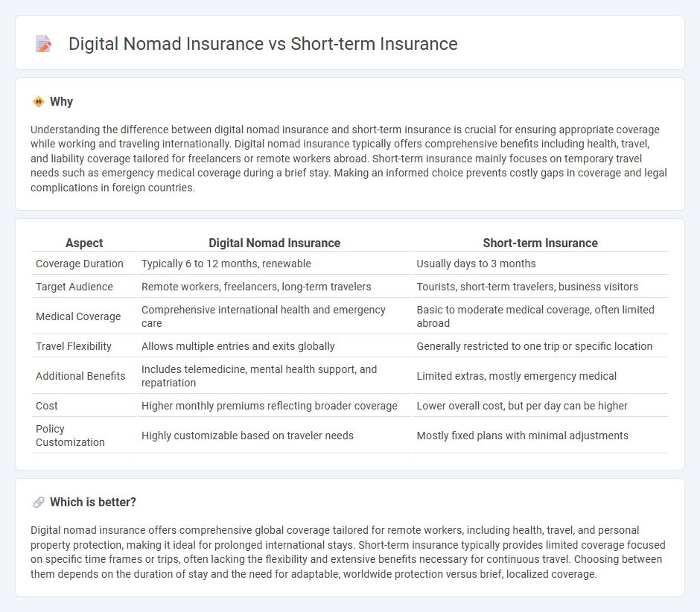Click the link chain icon beside Which is better?
The image size is (700, 612).
[x=39, y=503]
